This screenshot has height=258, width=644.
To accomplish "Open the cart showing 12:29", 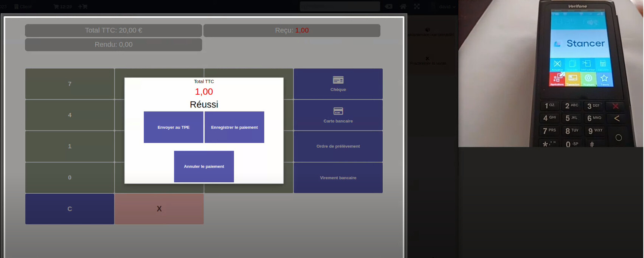I will tap(62, 6).
